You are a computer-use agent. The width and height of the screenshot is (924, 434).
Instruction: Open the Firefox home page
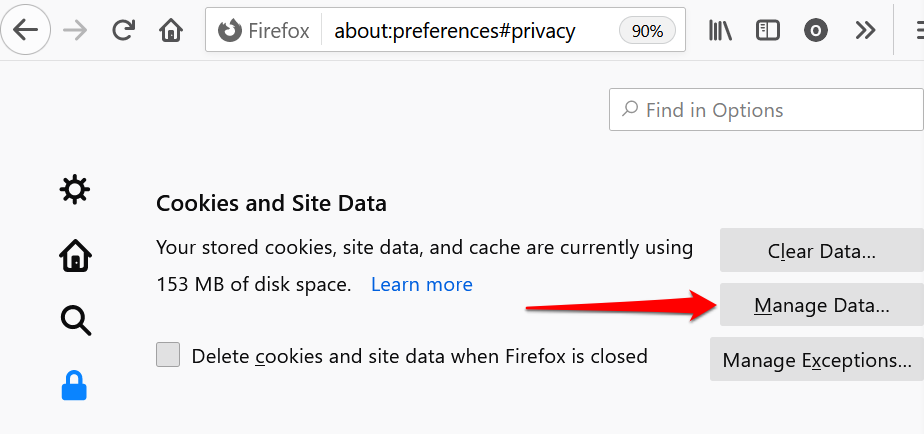[x=171, y=31]
